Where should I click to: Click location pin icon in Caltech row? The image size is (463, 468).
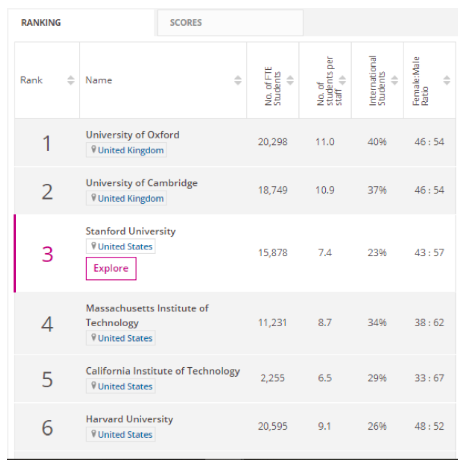[94, 385]
